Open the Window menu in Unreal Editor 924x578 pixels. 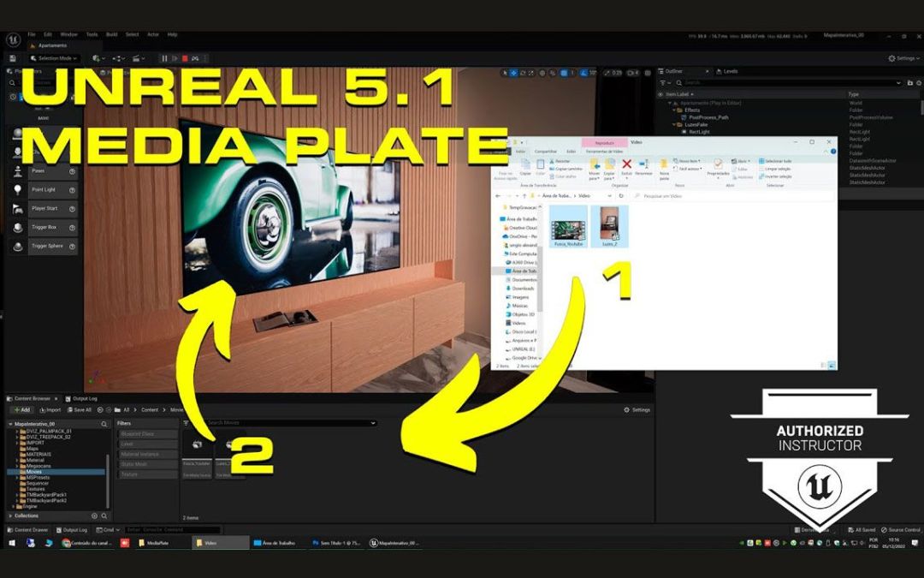(69, 35)
